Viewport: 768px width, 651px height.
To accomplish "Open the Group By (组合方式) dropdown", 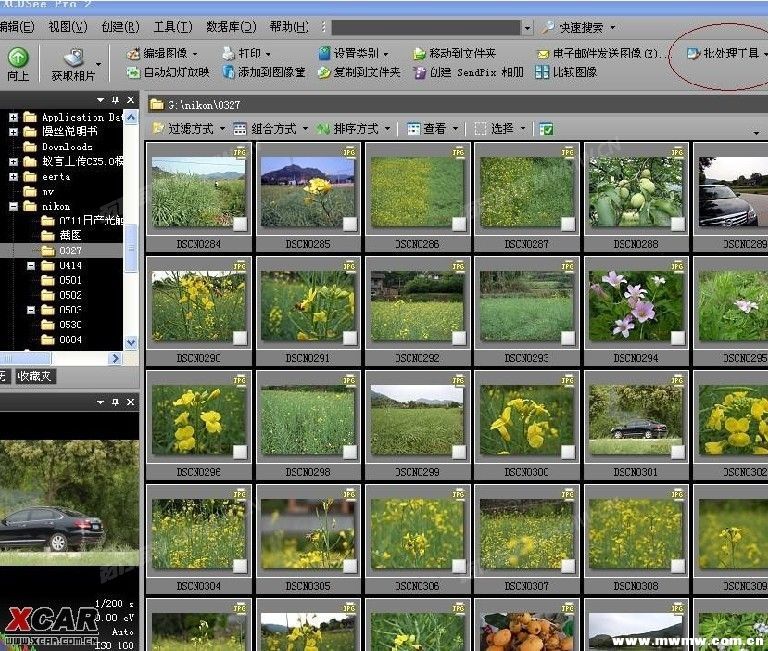I will tap(271, 129).
